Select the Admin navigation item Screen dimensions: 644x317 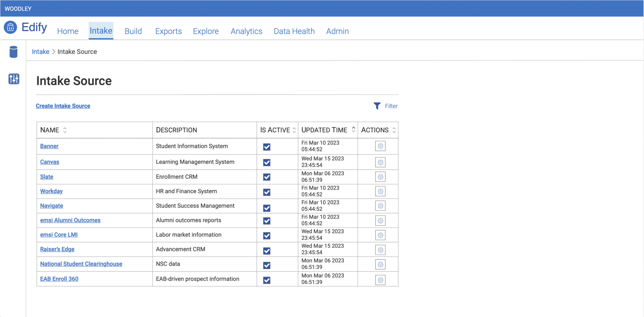click(337, 31)
